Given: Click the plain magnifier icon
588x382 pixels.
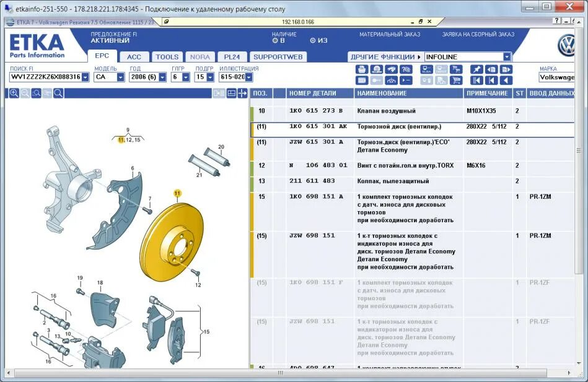Looking at the screenshot, I should pos(58,93).
